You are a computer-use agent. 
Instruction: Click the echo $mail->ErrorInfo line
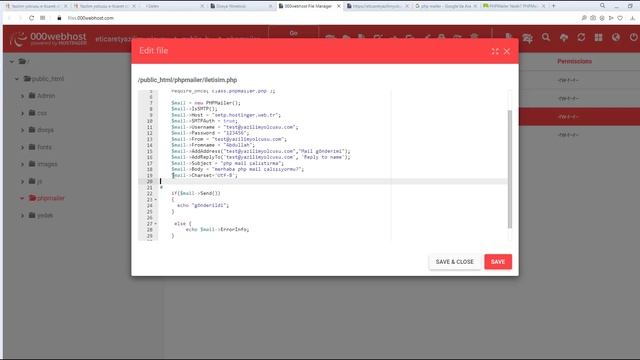click(217, 229)
